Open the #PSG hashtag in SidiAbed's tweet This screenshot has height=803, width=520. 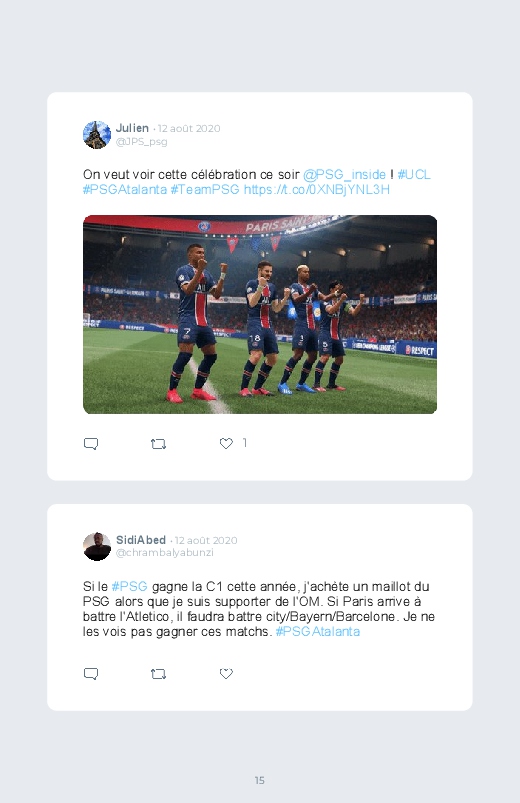[x=130, y=586]
